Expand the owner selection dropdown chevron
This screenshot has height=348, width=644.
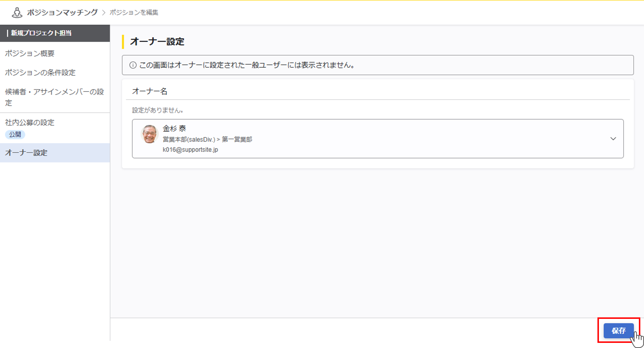613,139
